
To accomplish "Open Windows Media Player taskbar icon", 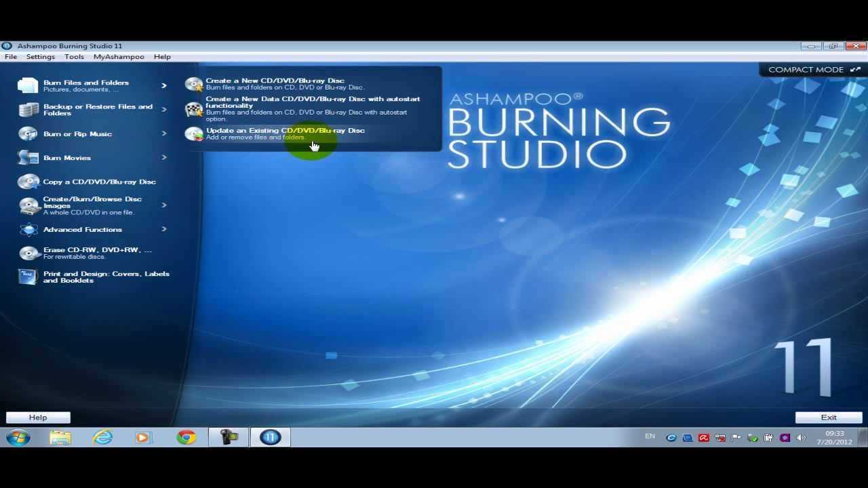I will (x=144, y=437).
